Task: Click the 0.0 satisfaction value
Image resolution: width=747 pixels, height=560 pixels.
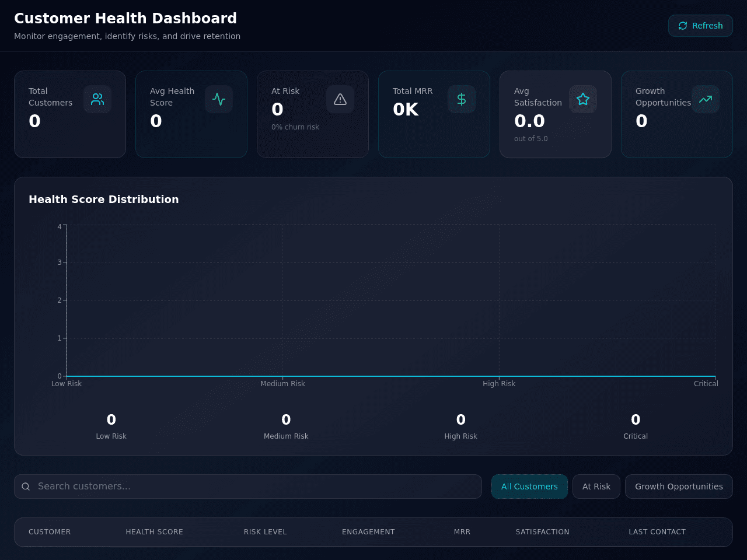Action: click(529, 121)
